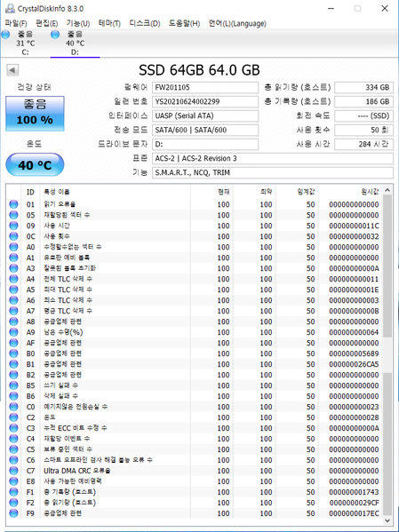Click the status icon for attribute C0
The width and height of the screenshot is (399, 532).
point(13,407)
